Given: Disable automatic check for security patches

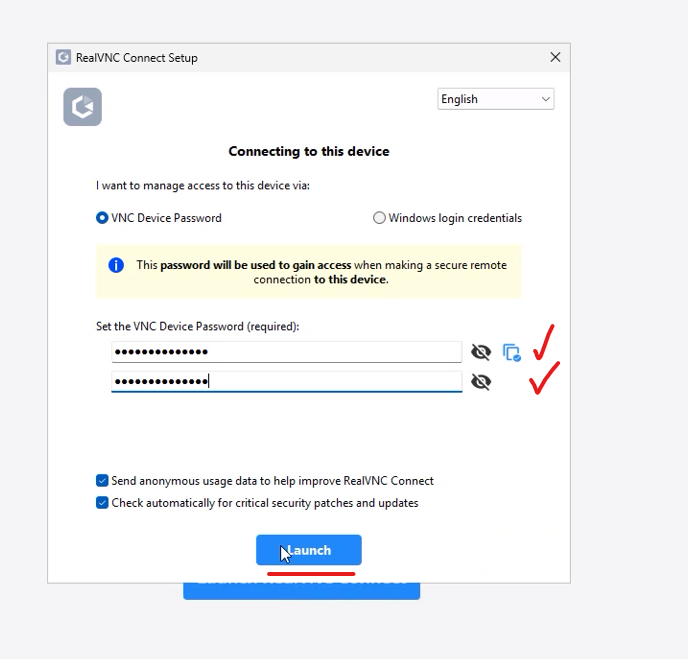Looking at the screenshot, I should point(102,502).
